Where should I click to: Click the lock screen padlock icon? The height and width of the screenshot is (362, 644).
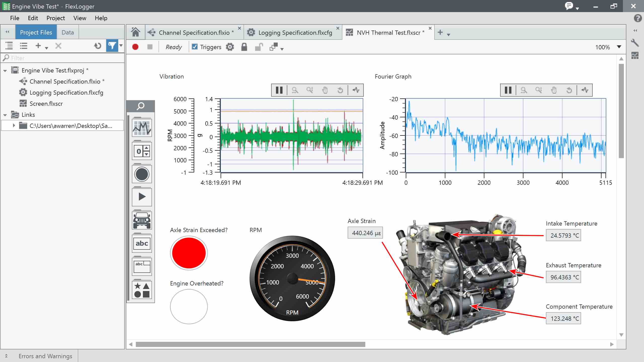(244, 47)
